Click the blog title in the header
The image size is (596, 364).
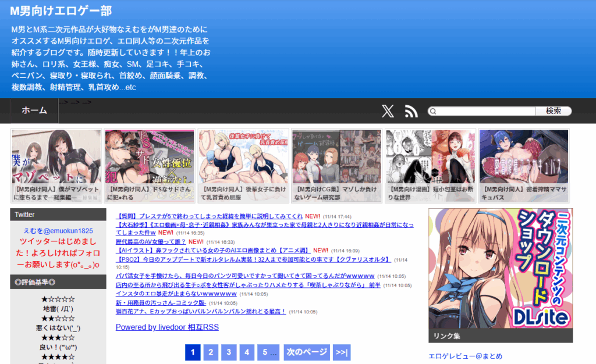(61, 11)
